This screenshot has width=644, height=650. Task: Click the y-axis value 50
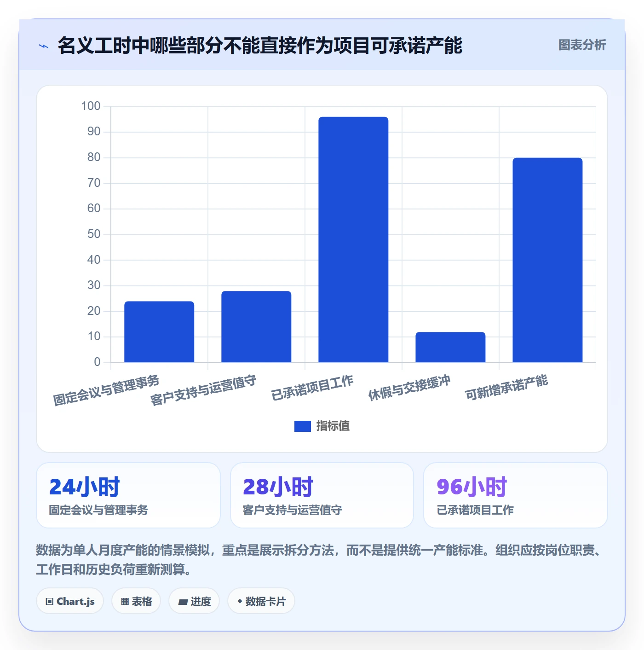[94, 234]
